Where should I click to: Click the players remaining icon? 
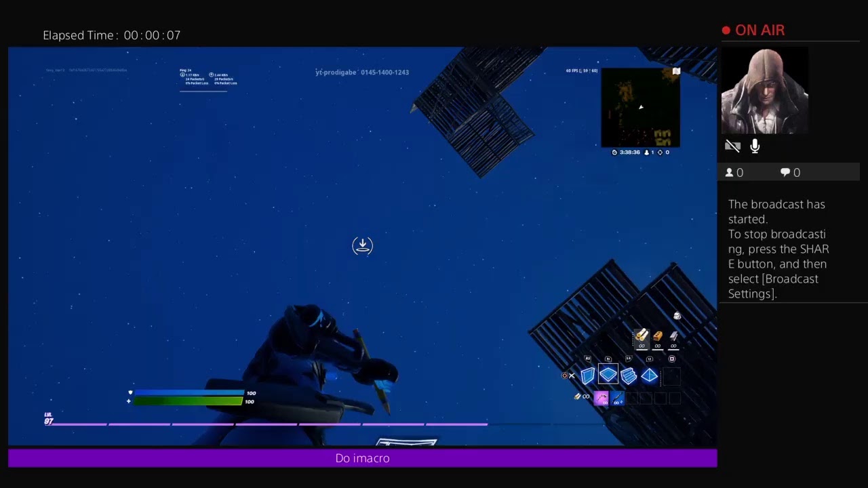[648, 152]
